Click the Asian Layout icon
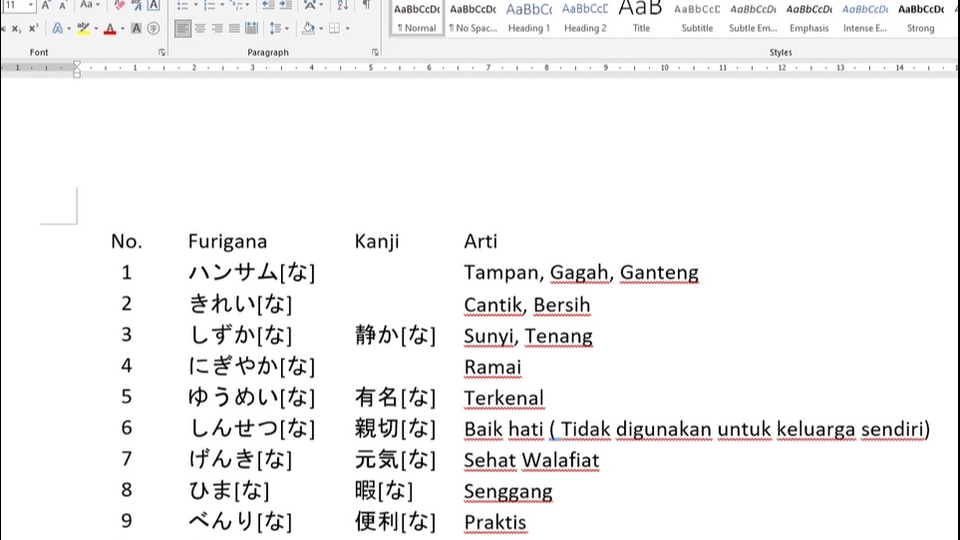This screenshot has height=540, width=960. pos(310,5)
